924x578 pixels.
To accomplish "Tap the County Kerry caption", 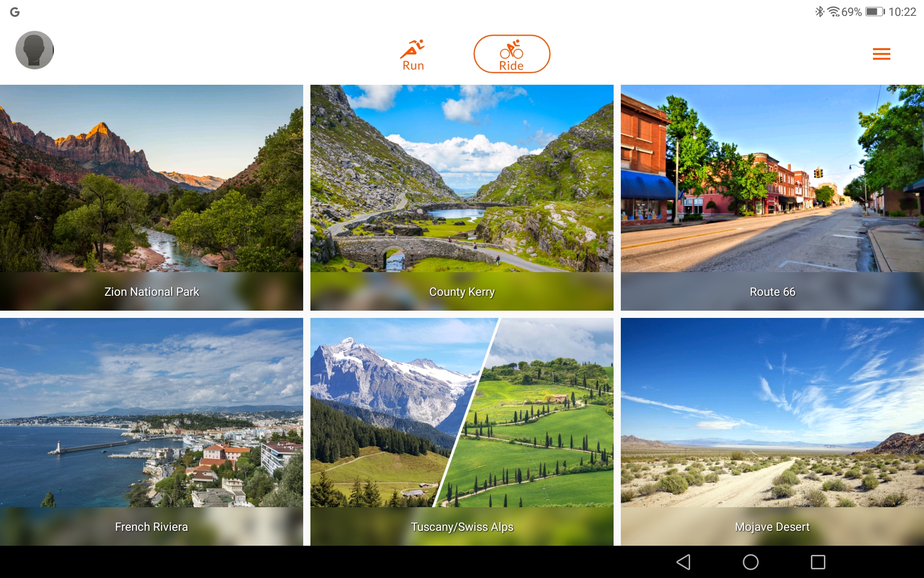I will click(462, 292).
